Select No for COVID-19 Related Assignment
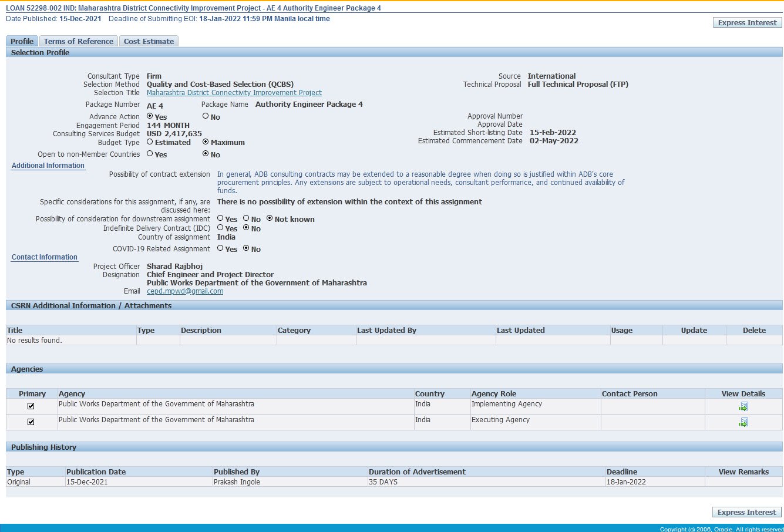This screenshot has width=784, height=532. pyautogui.click(x=246, y=248)
